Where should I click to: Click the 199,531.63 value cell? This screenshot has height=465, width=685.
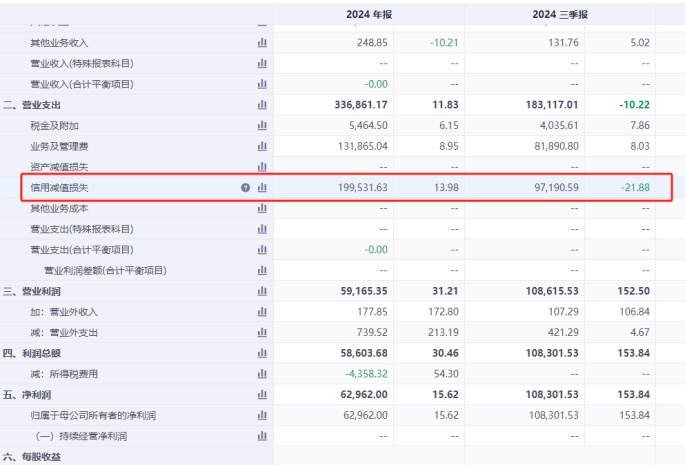pos(350,187)
